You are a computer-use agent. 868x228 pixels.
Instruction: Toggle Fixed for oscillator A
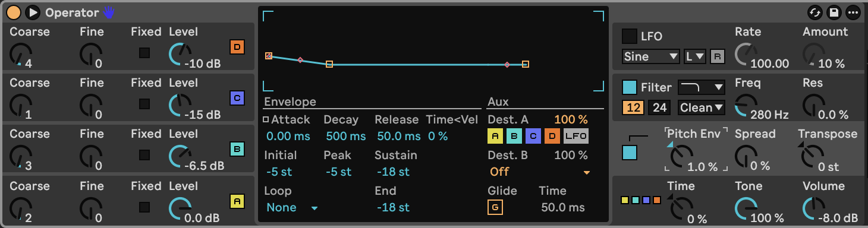coord(144,207)
